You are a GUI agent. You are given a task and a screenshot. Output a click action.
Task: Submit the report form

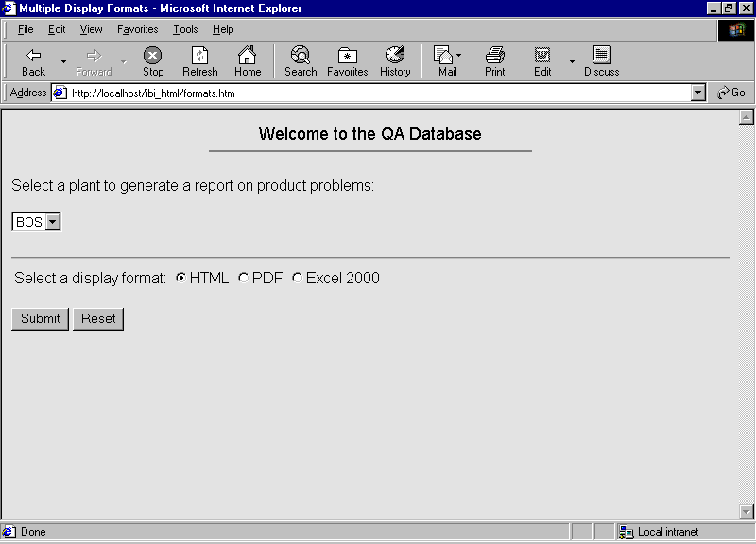click(x=40, y=319)
